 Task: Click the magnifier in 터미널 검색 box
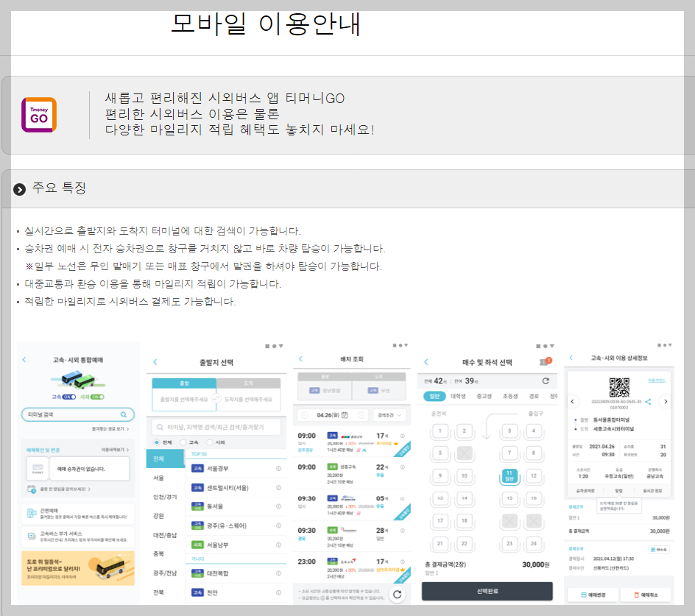124,414
